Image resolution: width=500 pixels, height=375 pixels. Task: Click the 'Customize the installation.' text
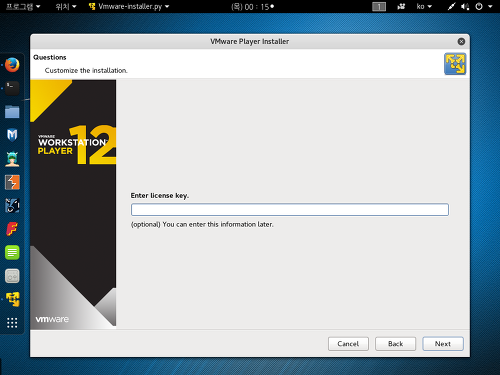[x=86, y=70]
